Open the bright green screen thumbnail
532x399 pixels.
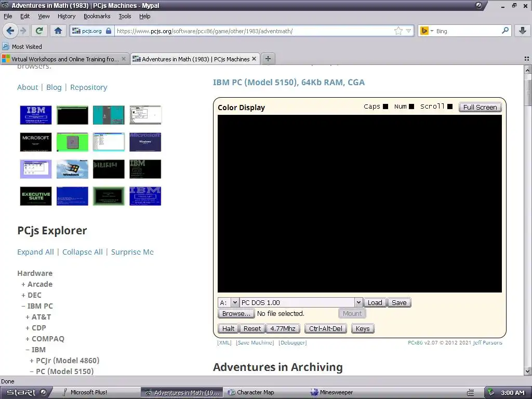pyautogui.click(x=72, y=142)
